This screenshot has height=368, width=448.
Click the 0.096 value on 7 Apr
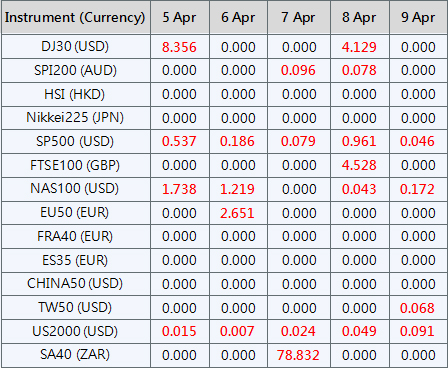[x=299, y=70]
